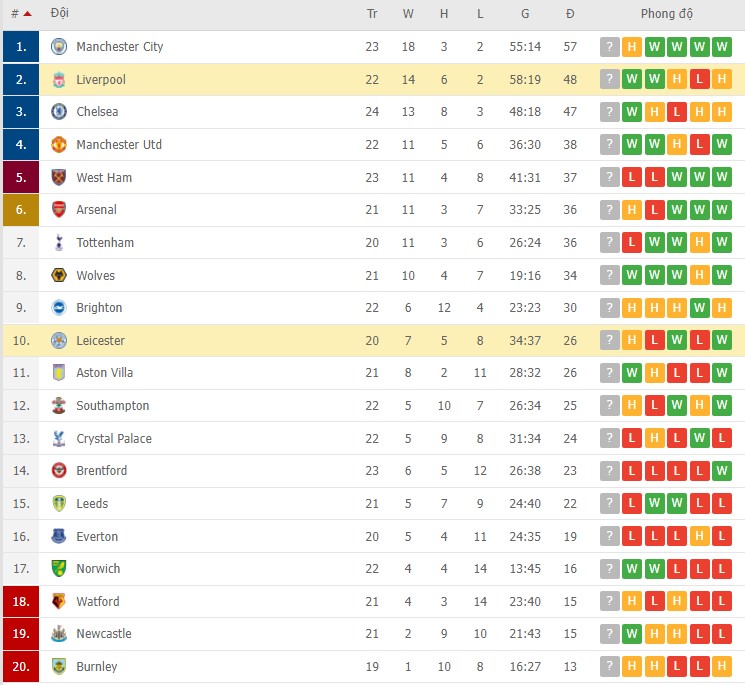Viewport: 745px width, 685px height.
Task: Click the Liverpool club crest icon
Action: pyautogui.click(x=59, y=80)
